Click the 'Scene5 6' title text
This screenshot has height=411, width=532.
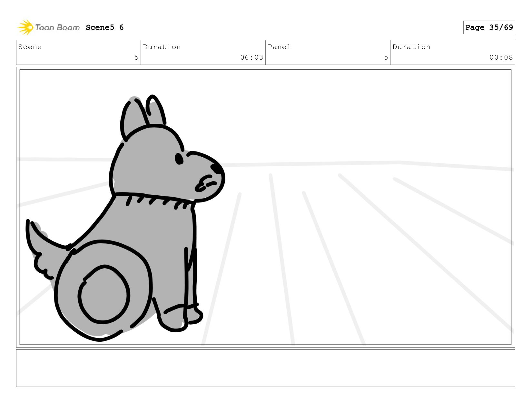click(105, 27)
